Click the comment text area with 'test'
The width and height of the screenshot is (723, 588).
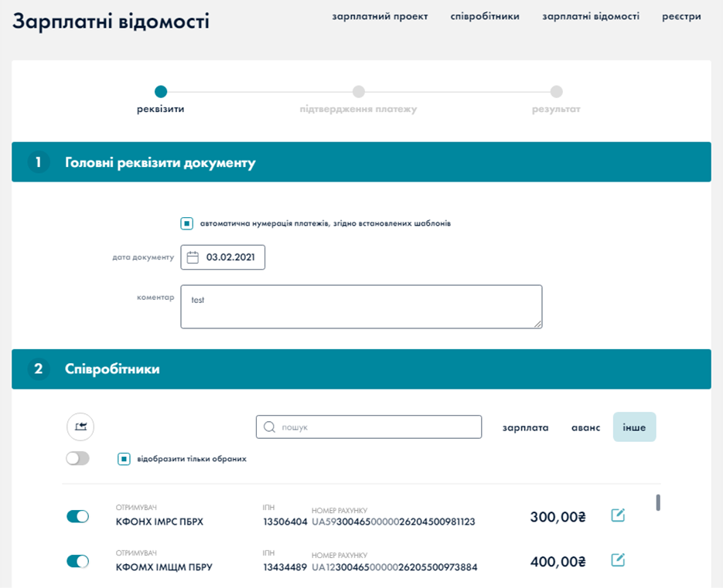[x=361, y=307]
